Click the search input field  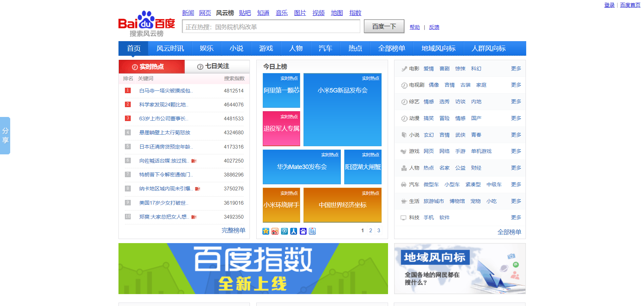tap(271, 27)
